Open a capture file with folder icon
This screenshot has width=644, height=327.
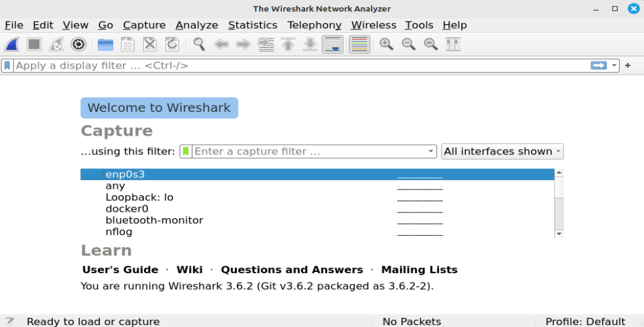pyautogui.click(x=105, y=45)
